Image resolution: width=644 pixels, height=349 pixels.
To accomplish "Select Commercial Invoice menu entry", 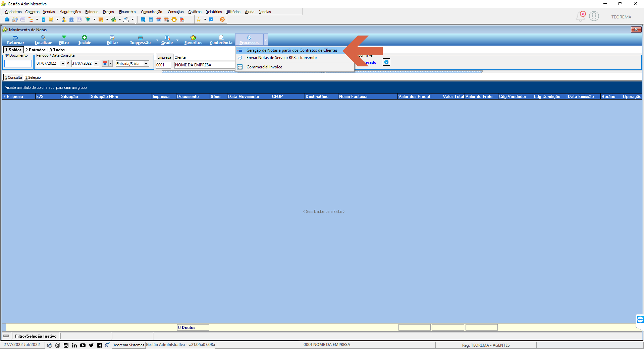I will pos(264,67).
